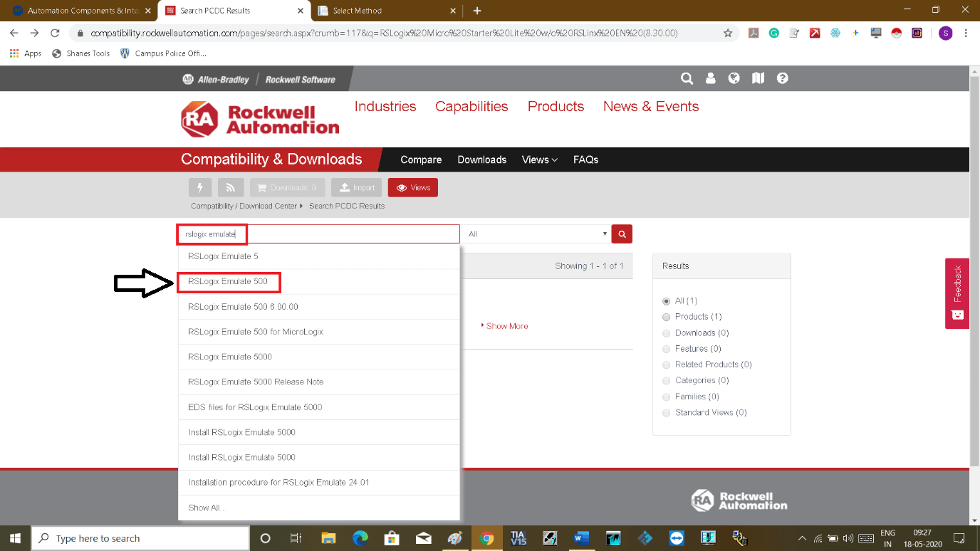The height and width of the screenshot is (551, 980).
Task: Click the search input containing rslogix emulate
Action: [318, 233]
